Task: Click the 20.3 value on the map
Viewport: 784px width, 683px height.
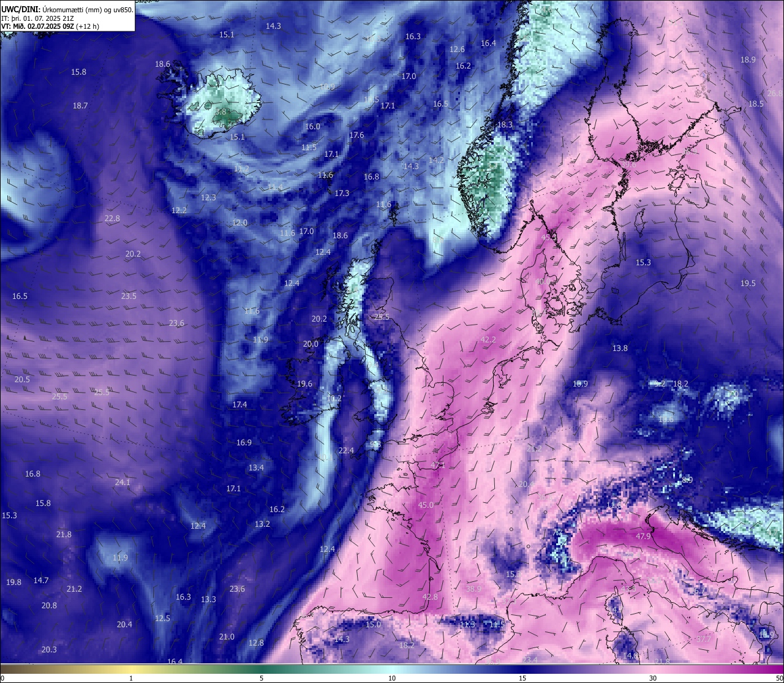Action: [49, 649]
